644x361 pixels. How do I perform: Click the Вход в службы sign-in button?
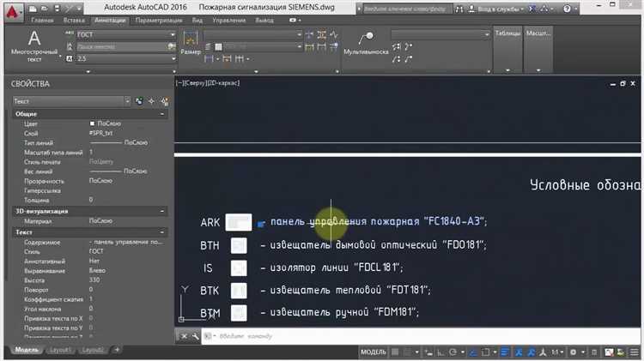[496, 9]
